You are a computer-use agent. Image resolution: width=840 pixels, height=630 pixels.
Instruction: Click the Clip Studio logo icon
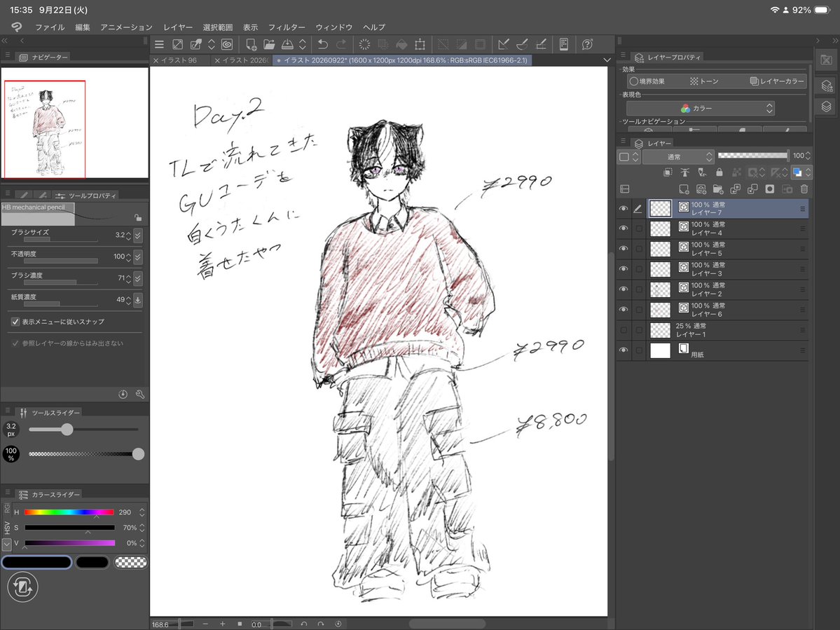pyautogui.click(x=17, y=27)
